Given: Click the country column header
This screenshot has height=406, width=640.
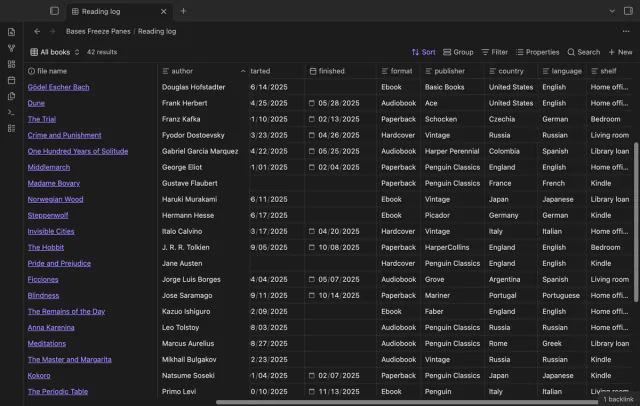Looking at the screenshot, I should click(511, 71).
